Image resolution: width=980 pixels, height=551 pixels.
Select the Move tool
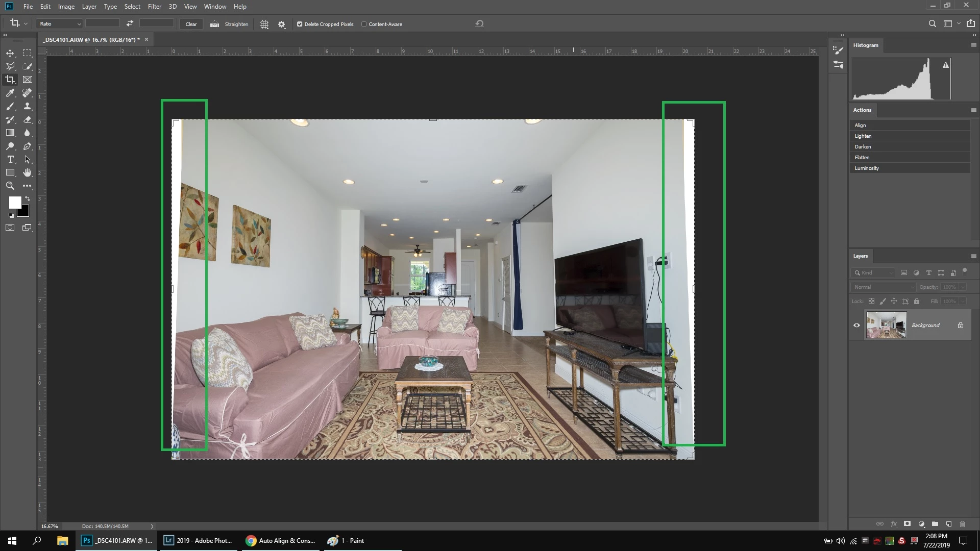pos(10,53)
